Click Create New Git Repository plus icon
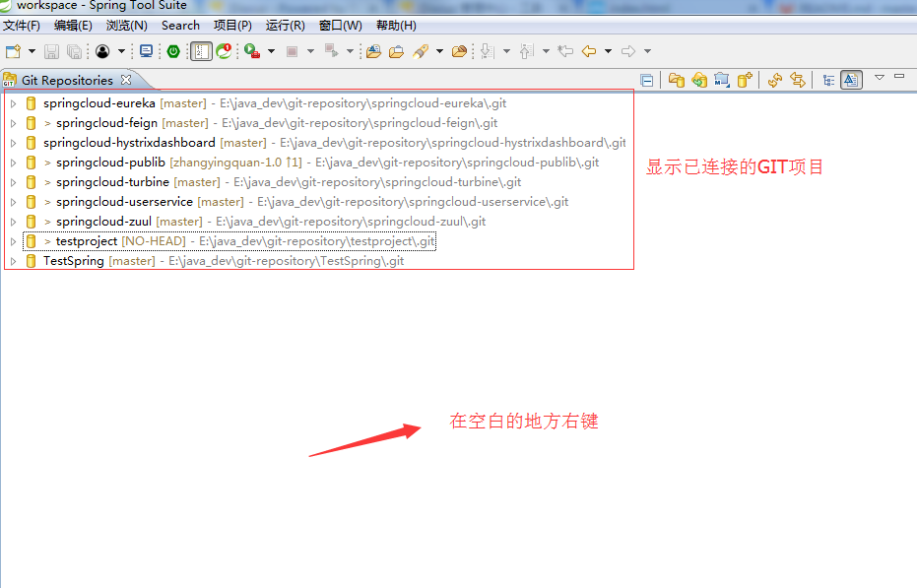Viewport: 917px width, 588px height. [x=745, y=80]
